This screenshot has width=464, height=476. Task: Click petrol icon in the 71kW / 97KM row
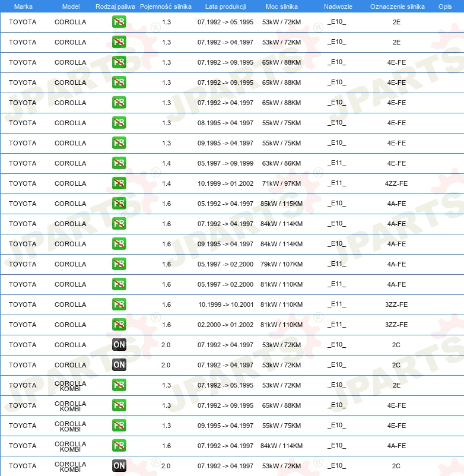click(x=119, y=183)
